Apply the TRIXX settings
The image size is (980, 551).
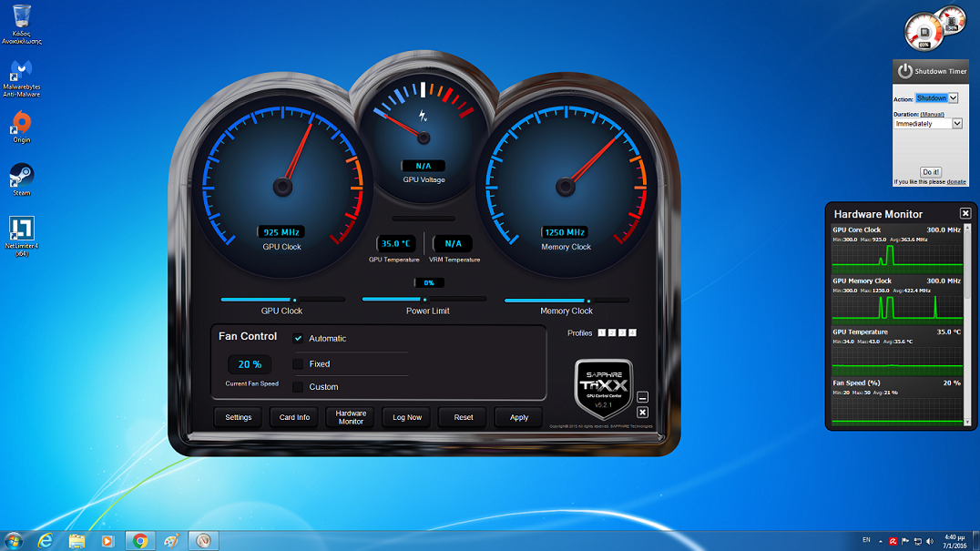tap(519, 417)
